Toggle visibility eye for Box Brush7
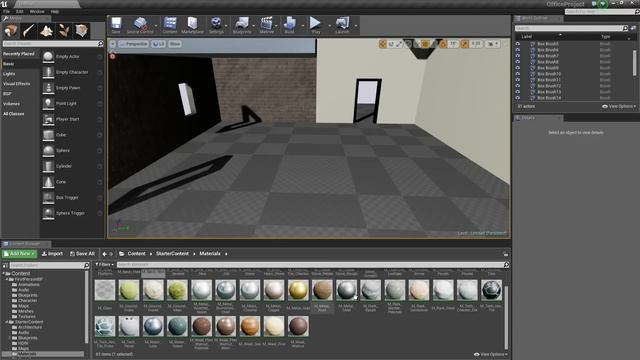This screenshot has height=360, width=640. tap(518, 56)
